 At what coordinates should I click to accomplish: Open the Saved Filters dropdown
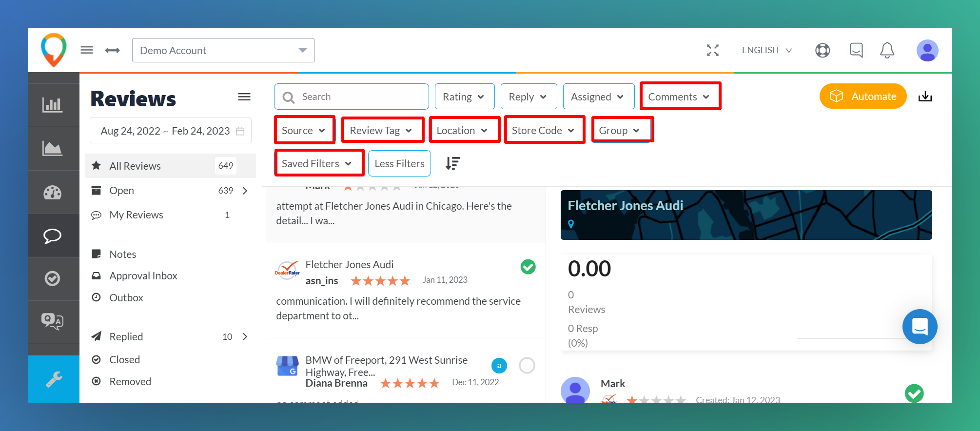click(318, 163)
